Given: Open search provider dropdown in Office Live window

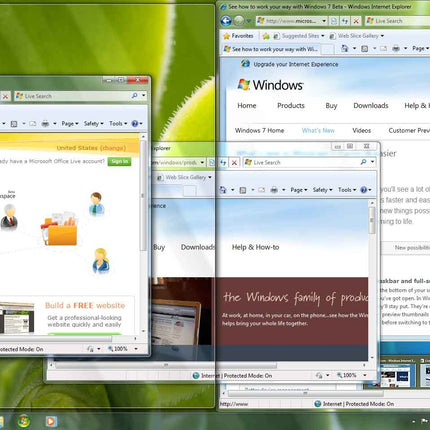Looking at the screenshot, I should [x=144, y=96].
